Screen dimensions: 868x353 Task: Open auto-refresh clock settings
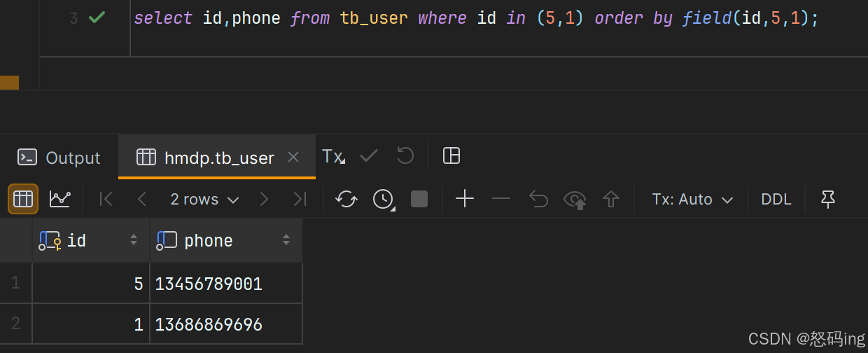383,200
